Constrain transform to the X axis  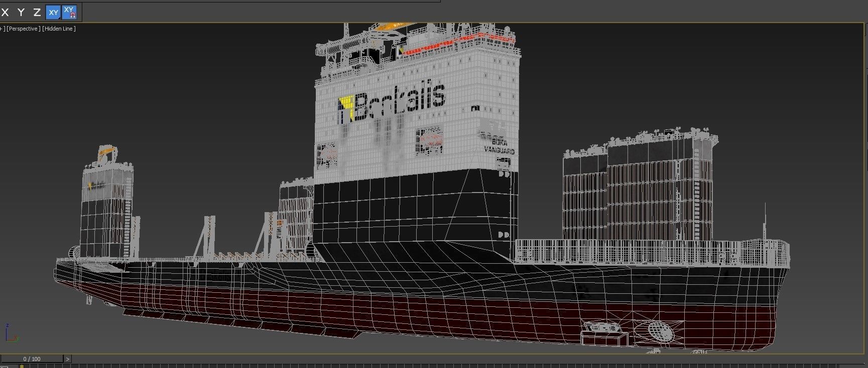coord(6,13)
